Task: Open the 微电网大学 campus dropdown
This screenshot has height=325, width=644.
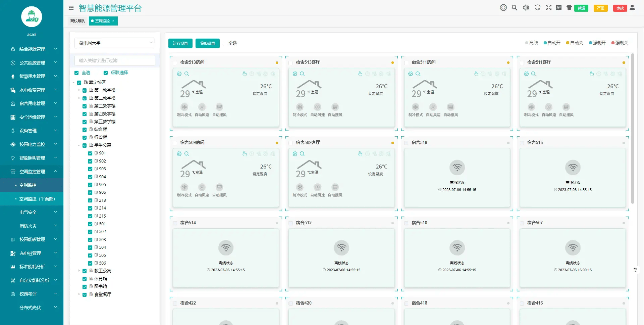Action: click(x=114, y=43)
